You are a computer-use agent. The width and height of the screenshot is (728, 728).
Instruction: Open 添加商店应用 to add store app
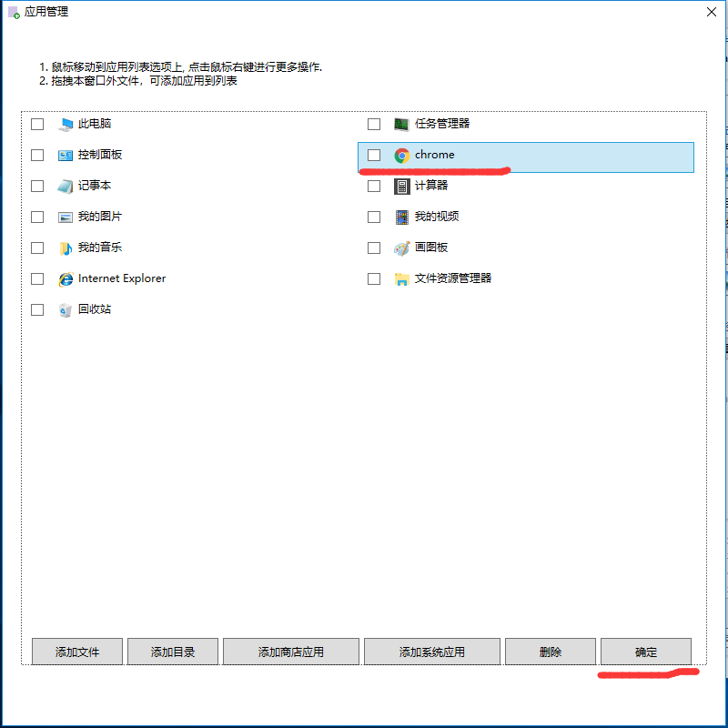point(291,652)
